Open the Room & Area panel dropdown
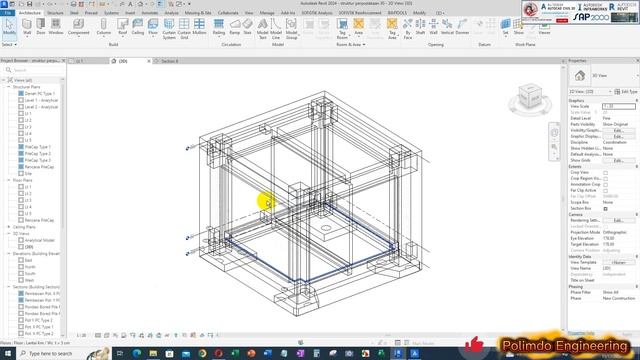The image size is (640, 360). click(351, 44)
